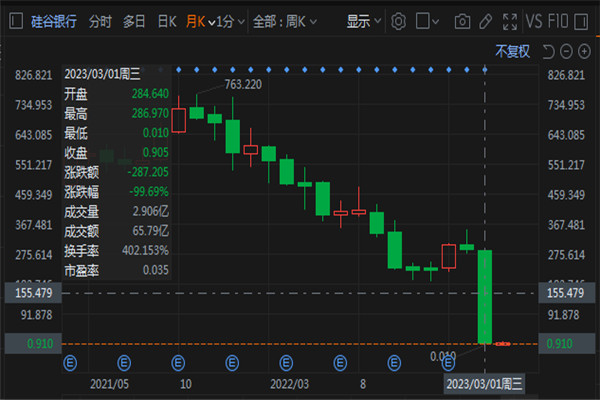This screenshot has width=600, height=400.
Task: Click the 155.479 crosshair price tag on left
Action: [x=33, y=293]
